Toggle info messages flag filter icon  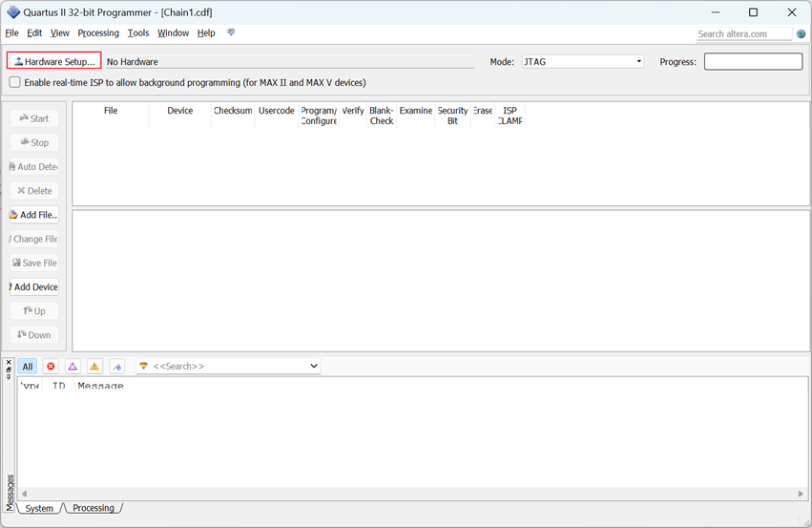[x=117, y=367]
